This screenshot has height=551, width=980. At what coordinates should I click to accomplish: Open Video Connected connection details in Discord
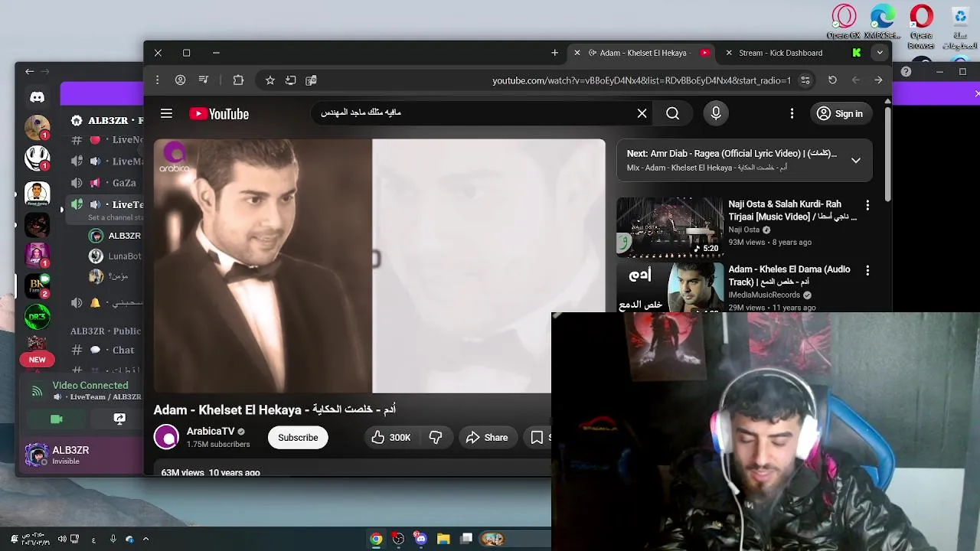point(90,386)
